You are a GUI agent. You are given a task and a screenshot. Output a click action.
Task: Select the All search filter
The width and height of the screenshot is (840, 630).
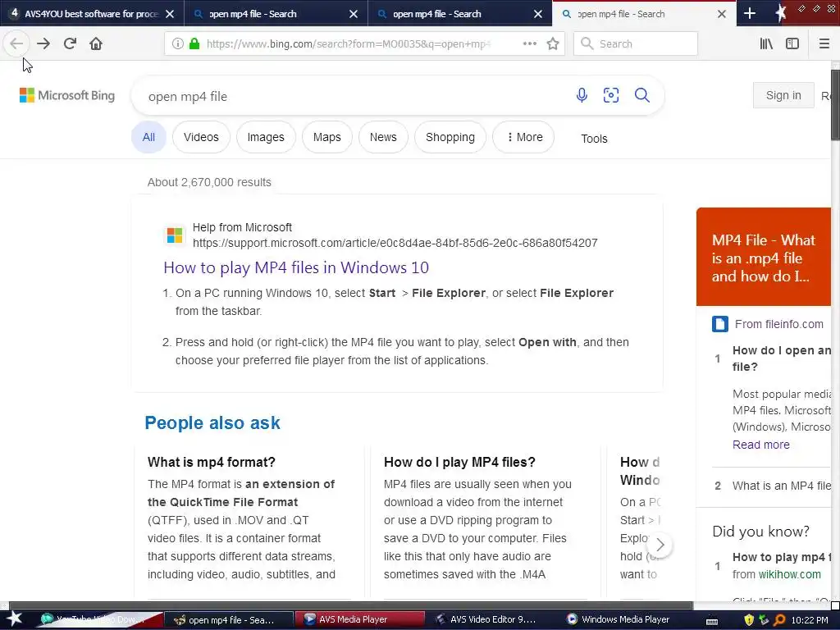pyautogui.click(x=148, y=137)
